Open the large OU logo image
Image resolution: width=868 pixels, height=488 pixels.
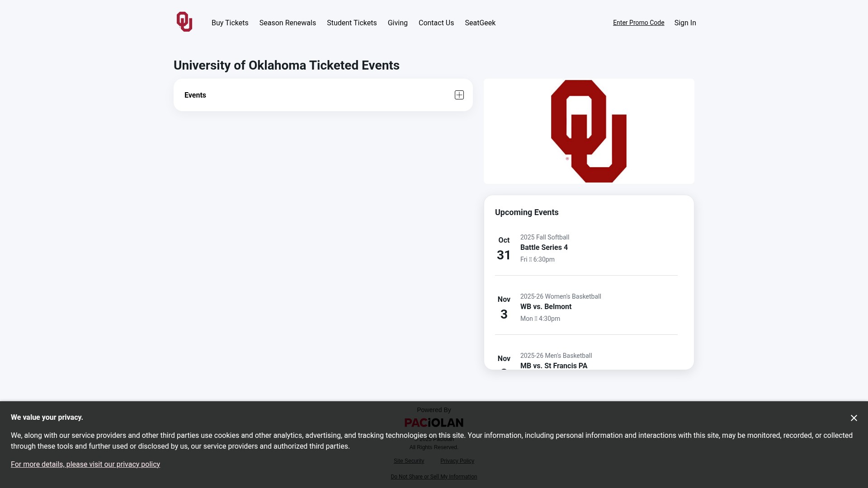pyautogui.click(x=589, y=131)
